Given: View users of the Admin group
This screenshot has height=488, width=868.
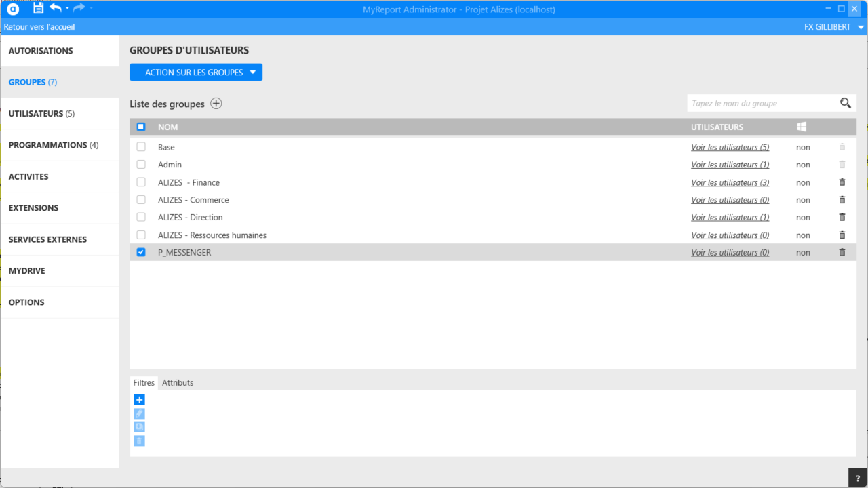Looking at the screenshot, I should click(x=730, y=165).
